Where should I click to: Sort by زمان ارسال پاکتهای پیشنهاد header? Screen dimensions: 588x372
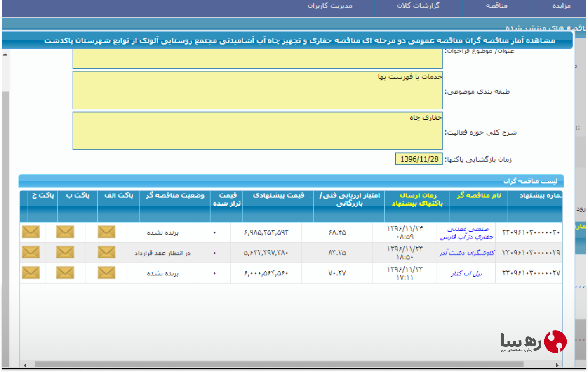coord(417,199)
